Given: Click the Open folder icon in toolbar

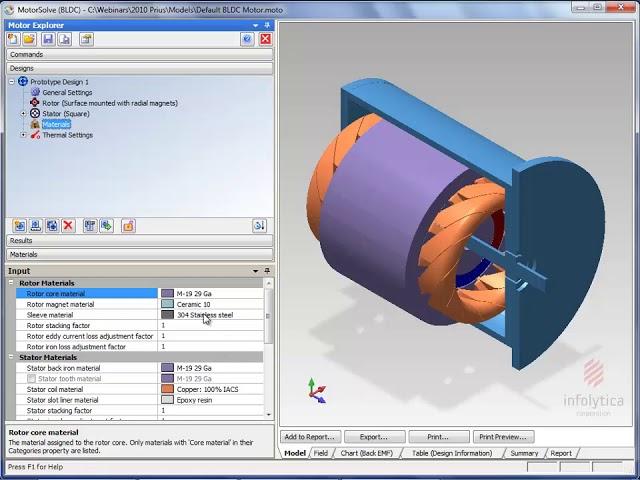Looking at the screenshot, I should click(x=30, y=39).
